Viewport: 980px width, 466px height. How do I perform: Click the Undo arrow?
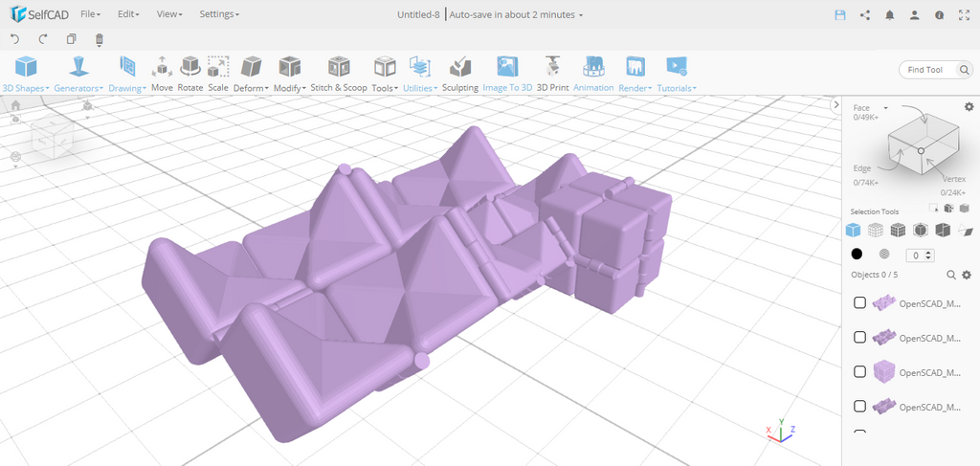15,39
